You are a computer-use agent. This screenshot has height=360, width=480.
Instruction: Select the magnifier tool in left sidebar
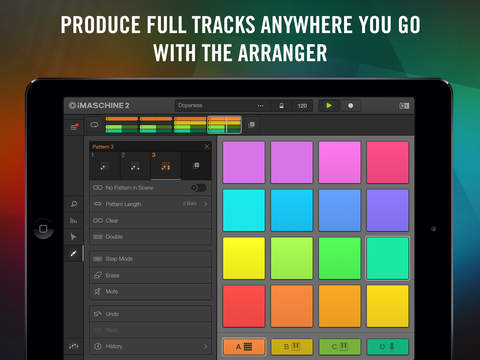74,204
